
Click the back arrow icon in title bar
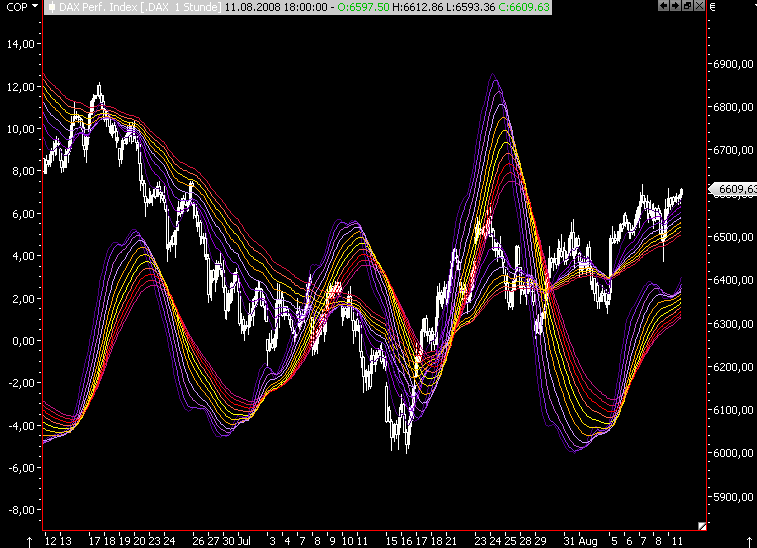click(664, 6)
